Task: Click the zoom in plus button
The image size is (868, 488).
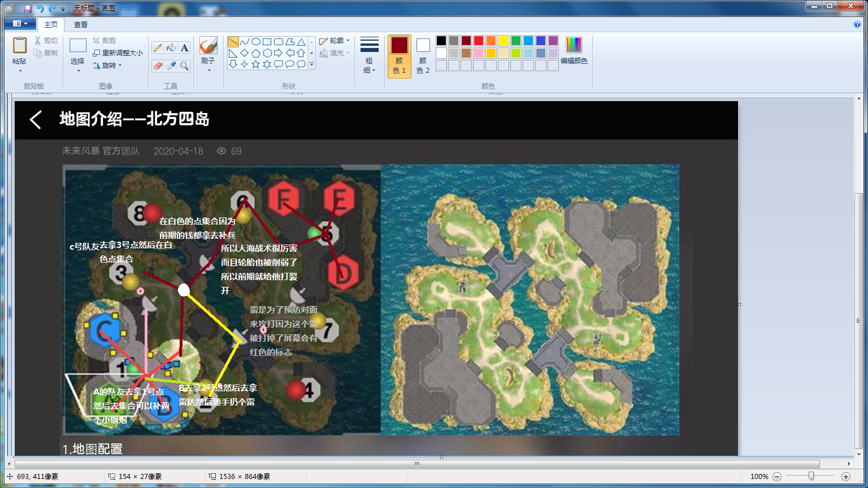Action: point(846,477)
